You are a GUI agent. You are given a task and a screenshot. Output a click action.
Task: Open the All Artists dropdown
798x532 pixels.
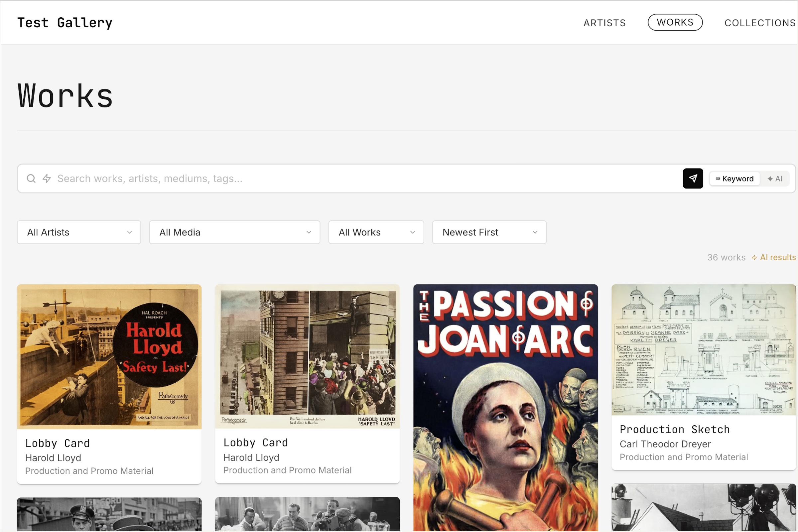click(79, 232)
